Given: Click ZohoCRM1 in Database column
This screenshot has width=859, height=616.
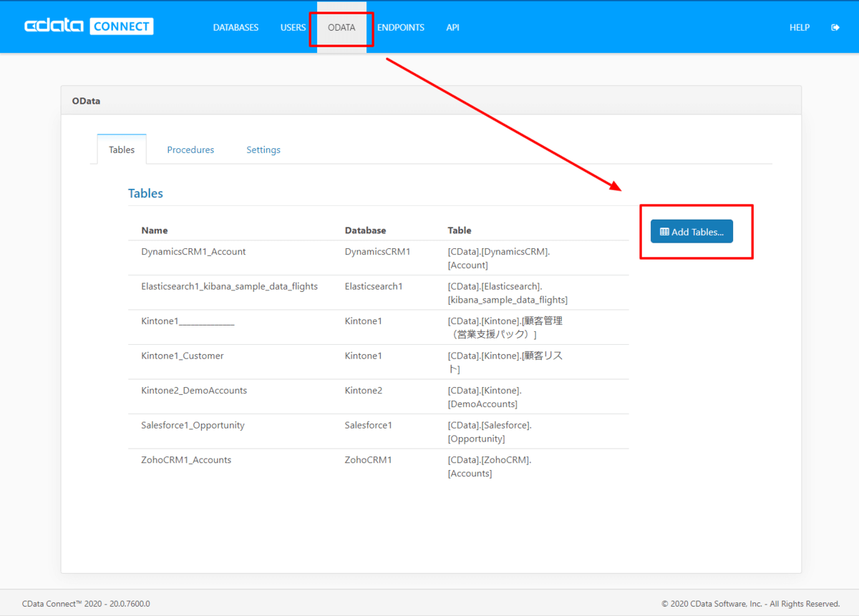Looking at the screenshot, I should [368, 460].
